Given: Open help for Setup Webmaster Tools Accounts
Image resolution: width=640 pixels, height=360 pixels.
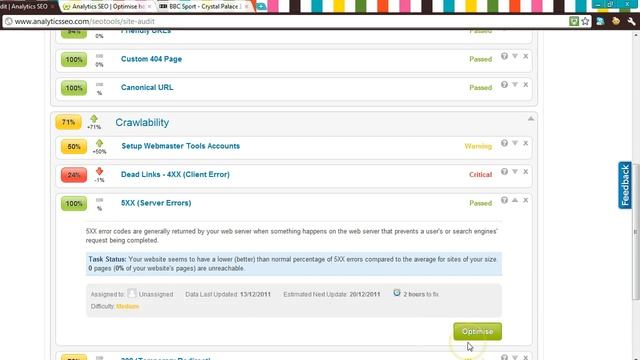Looking at the screenshot, I should (x=504, y=143).
